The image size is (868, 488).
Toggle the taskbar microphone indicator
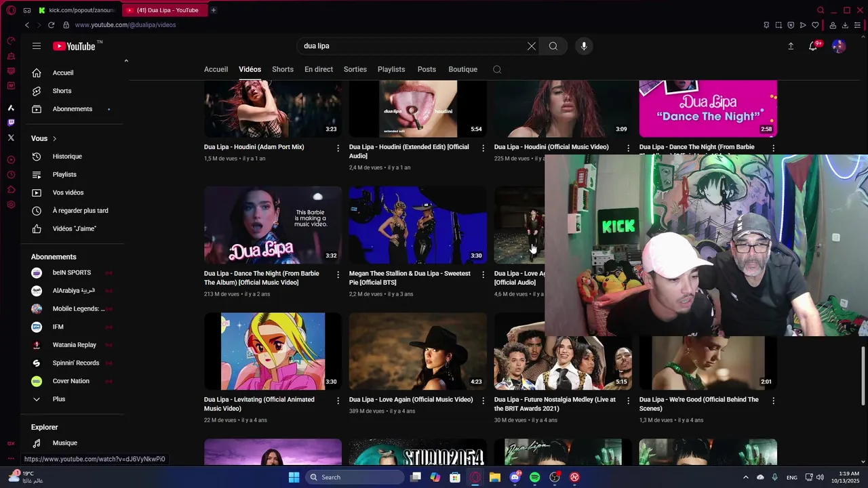[x=774, y=477]
